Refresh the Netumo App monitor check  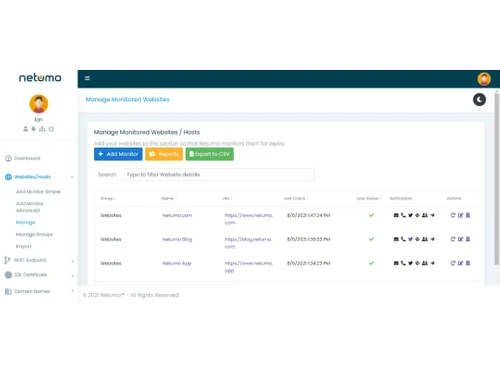(x=453, y=263)
